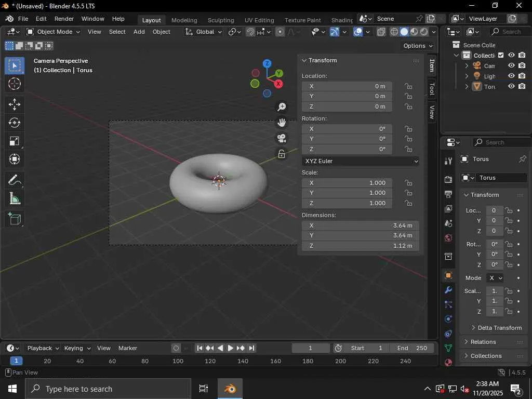Screen dimensions: 532x399
Task: Toggle lock on Scale Y
Action: 408,193
